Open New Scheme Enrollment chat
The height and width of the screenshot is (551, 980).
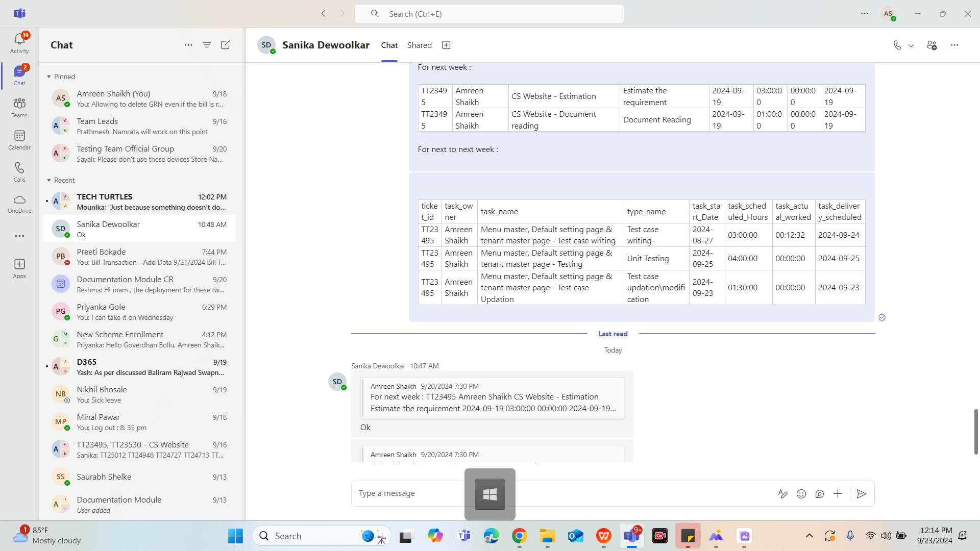coord(139,339)
